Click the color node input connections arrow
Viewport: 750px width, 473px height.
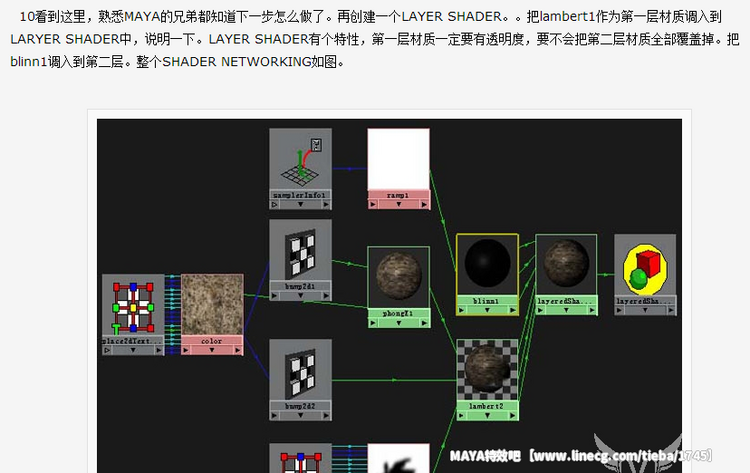pos(186,350)
